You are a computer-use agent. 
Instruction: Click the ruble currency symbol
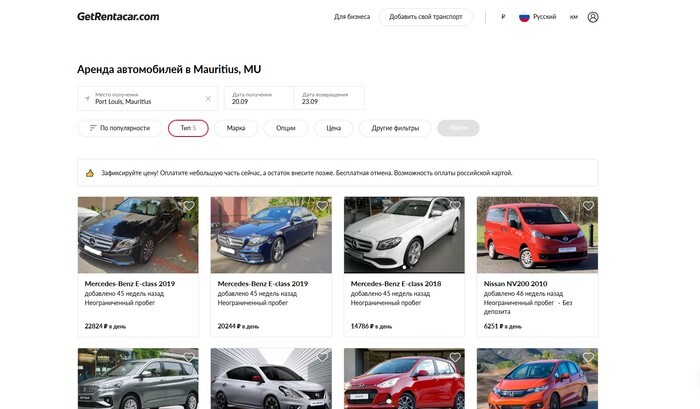502,17
